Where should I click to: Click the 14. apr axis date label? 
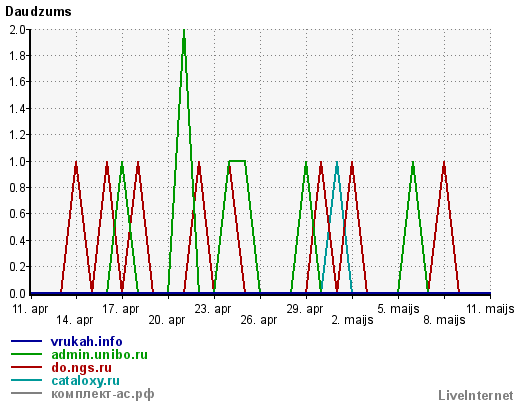coord(75,320)
